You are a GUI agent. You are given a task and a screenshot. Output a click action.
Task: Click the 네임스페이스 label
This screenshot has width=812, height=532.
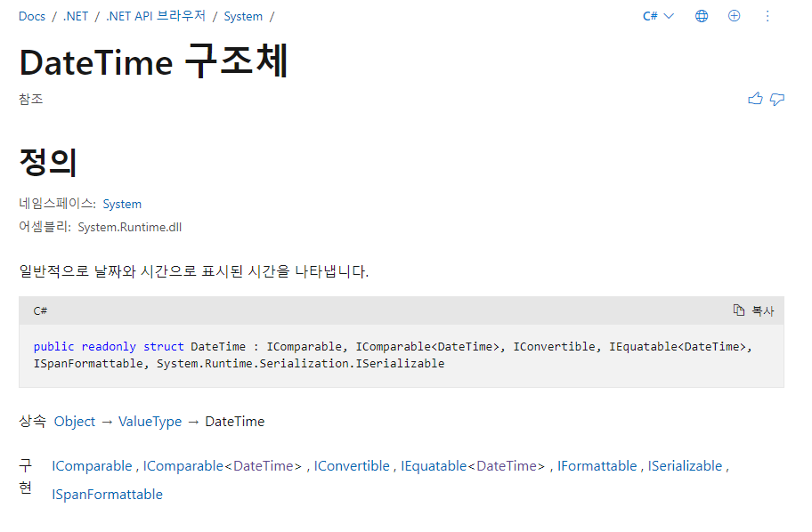57,204
